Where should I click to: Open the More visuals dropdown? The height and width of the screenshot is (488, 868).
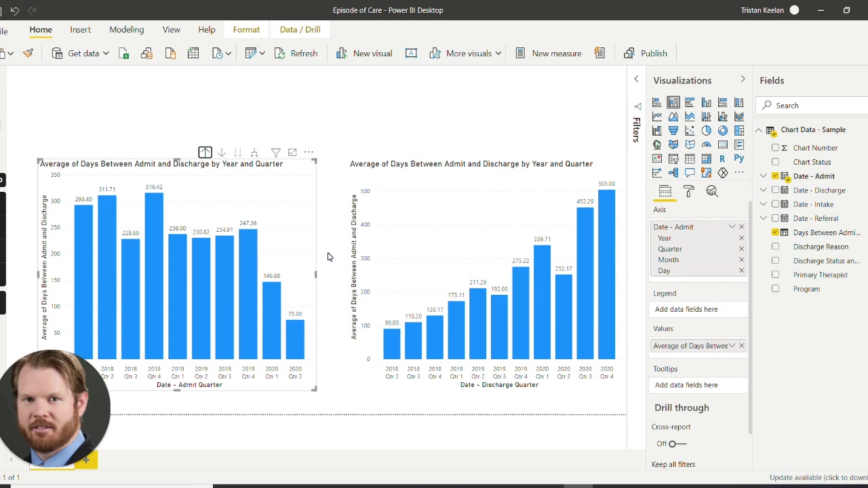pos(498,53)
